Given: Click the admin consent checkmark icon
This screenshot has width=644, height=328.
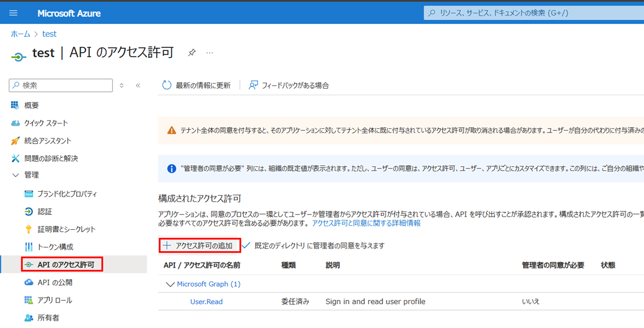Looking at the screenshot, I should 246,245.
